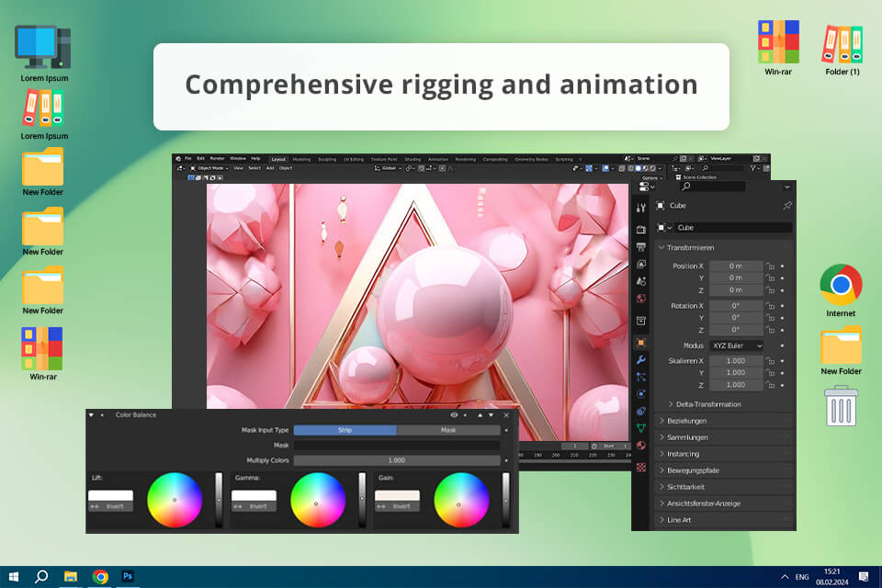The image size is (882, 588).
Task: Click the Lift color wheel
Action: coord(175,500)
